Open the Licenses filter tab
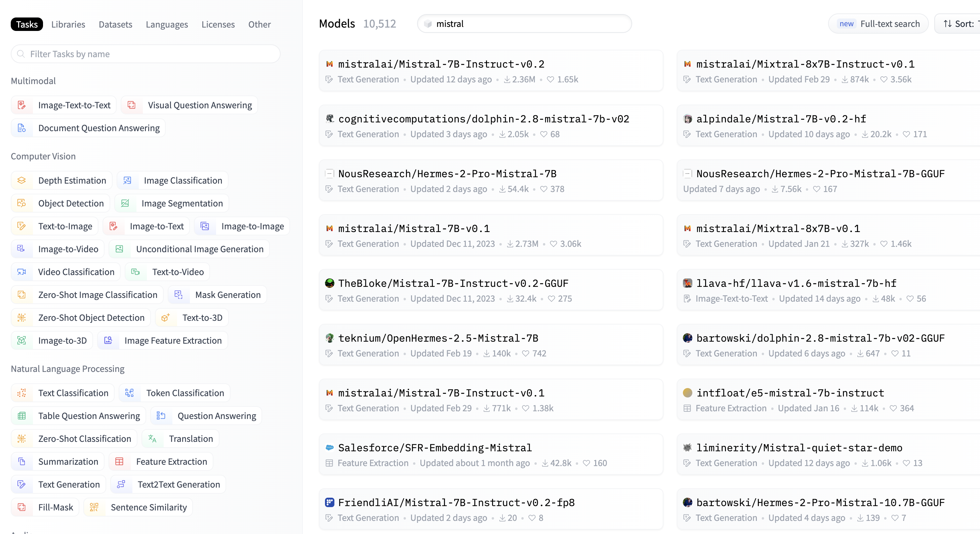 [218, 24]
